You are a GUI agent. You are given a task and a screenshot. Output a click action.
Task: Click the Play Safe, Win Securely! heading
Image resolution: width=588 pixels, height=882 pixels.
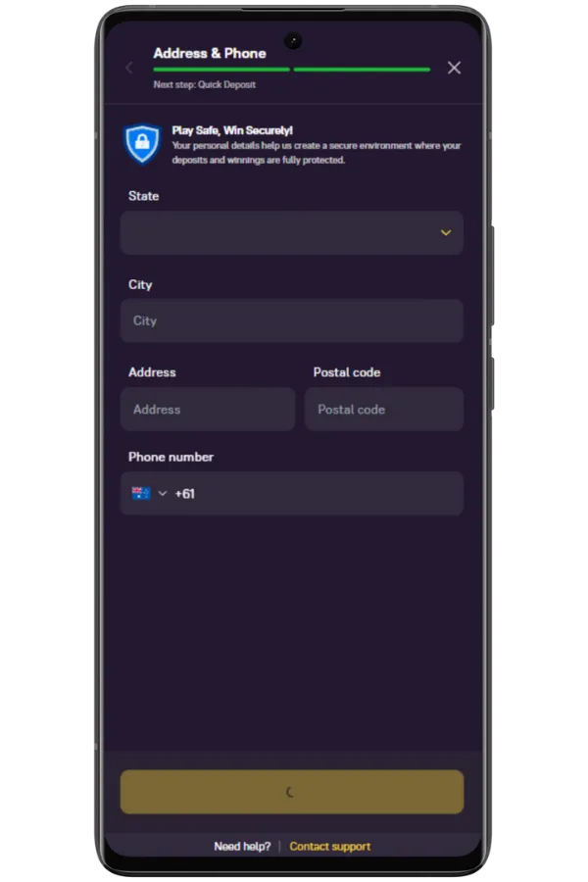point(232,130)
